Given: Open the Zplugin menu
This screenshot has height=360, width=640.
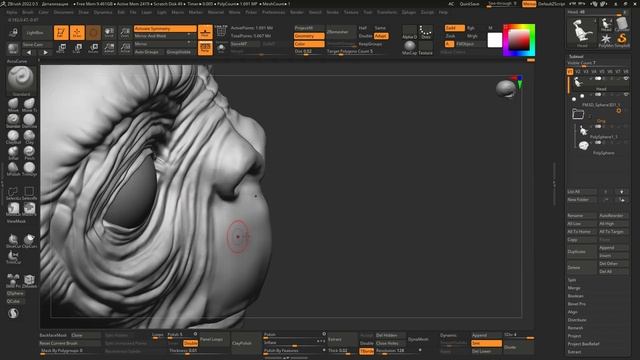Looking at the screenshot, I should click(409, 12).
